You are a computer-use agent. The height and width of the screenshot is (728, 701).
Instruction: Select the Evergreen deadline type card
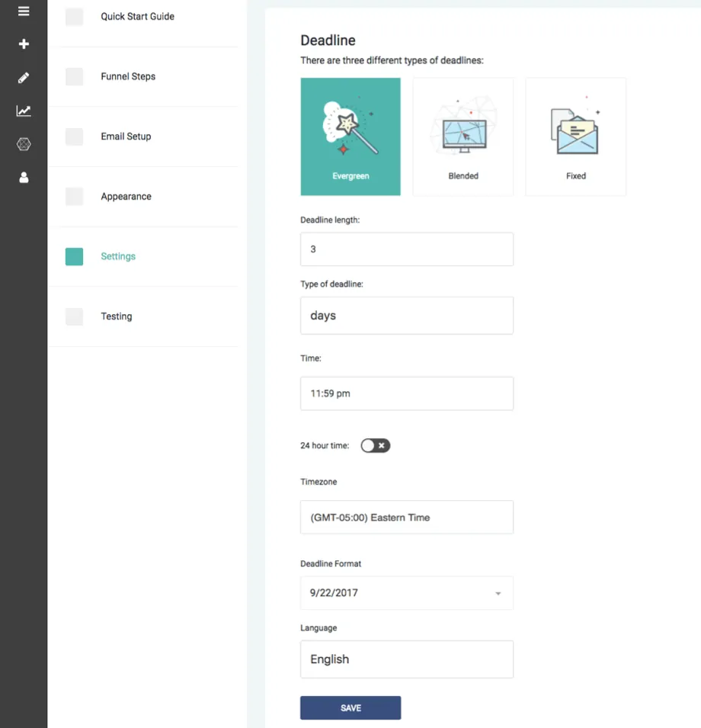350,136
